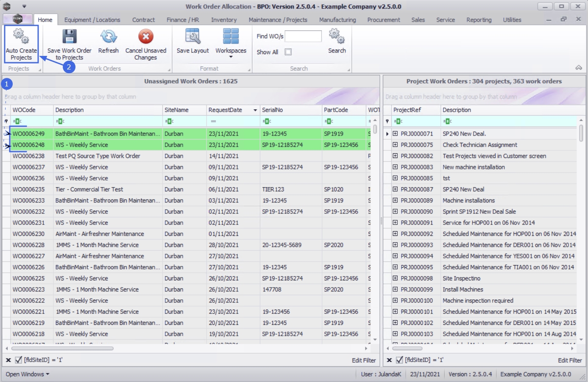Toggle the Show All checkbox

(x=288, y=52)
